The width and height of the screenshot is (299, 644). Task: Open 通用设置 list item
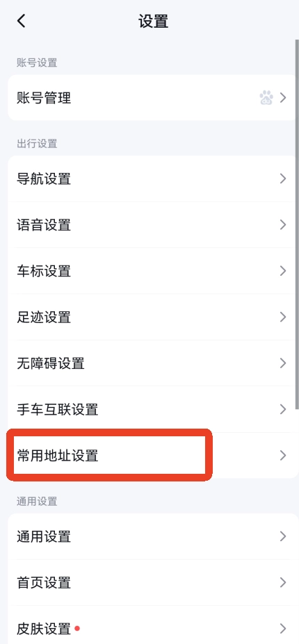point(152,536)
